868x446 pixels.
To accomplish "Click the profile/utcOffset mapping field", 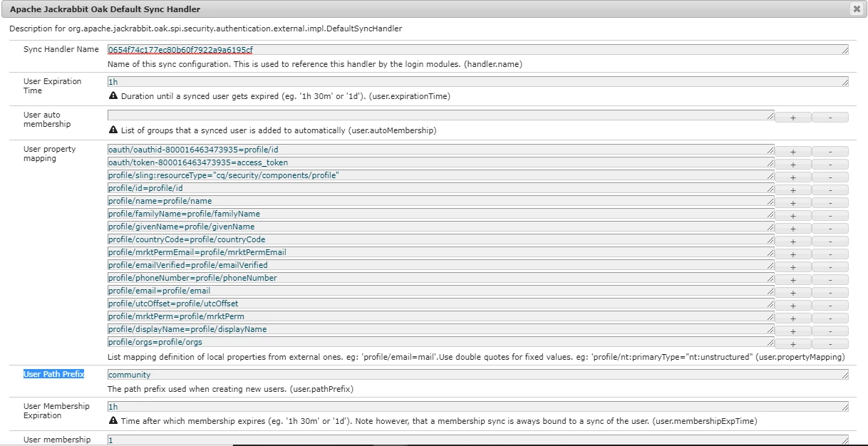I will [441, 304].
